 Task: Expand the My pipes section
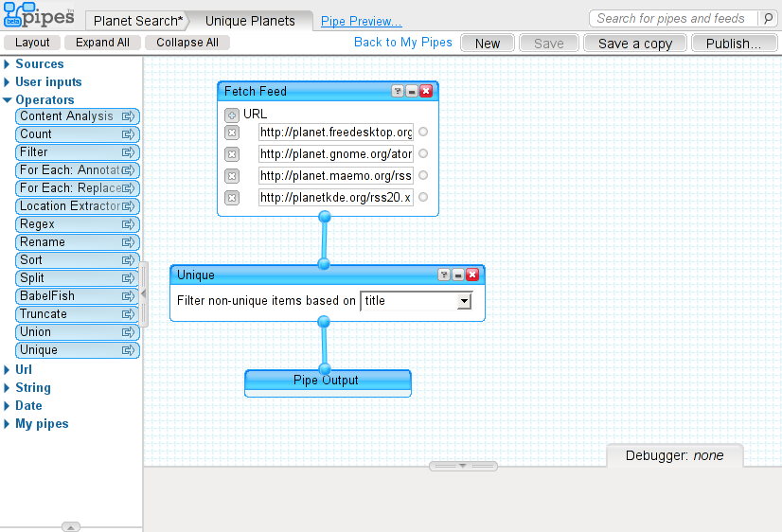point(7,424)
